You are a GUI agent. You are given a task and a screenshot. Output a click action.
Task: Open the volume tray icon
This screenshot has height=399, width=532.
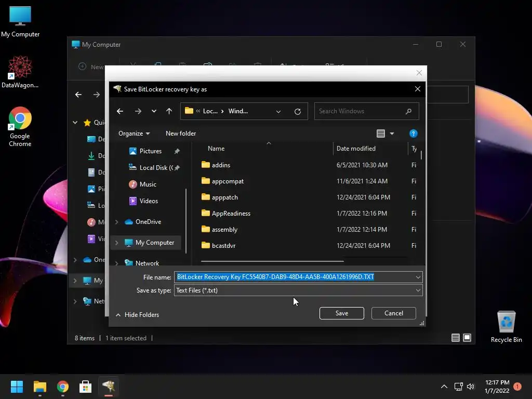pos(471,387)
